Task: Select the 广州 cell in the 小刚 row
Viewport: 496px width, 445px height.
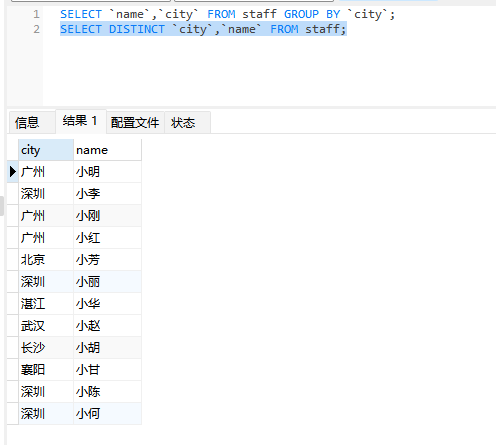Action: point(46,216)
